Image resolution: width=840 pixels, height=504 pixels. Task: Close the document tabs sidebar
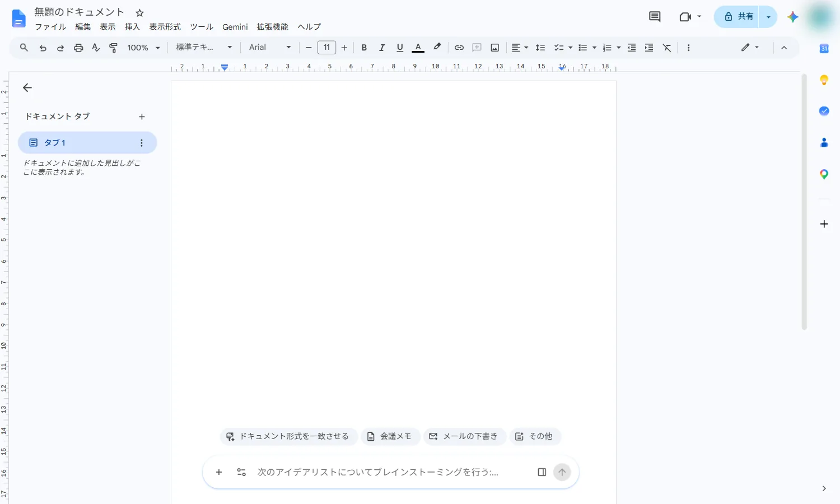27,87
